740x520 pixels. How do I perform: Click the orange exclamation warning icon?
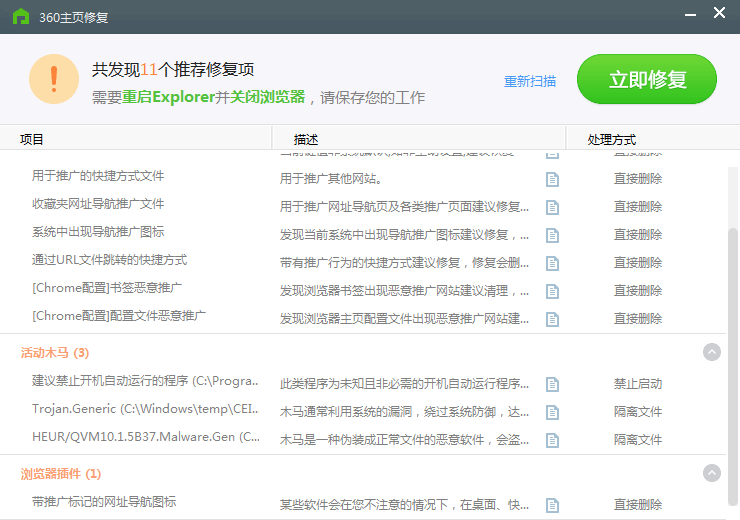pos(54,80)
